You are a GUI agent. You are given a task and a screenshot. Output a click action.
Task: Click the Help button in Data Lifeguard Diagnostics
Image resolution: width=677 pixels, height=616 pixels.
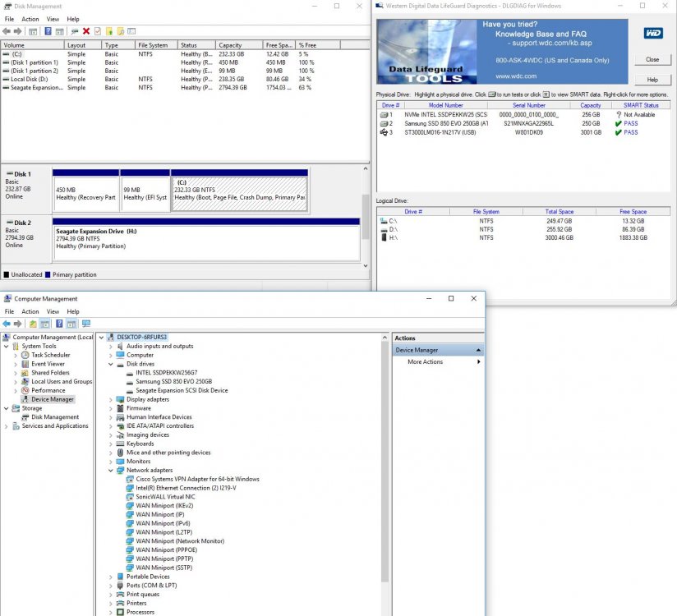pos(652,80)
